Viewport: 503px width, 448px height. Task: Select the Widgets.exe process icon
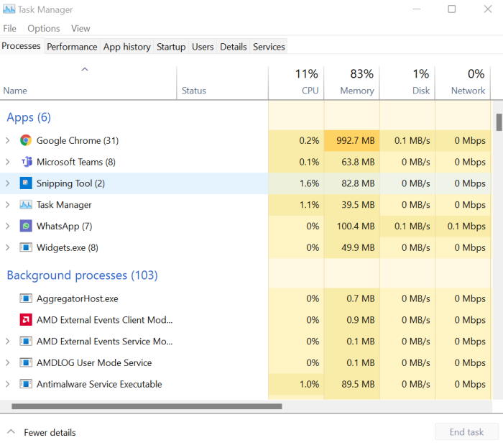click(26, 247)
